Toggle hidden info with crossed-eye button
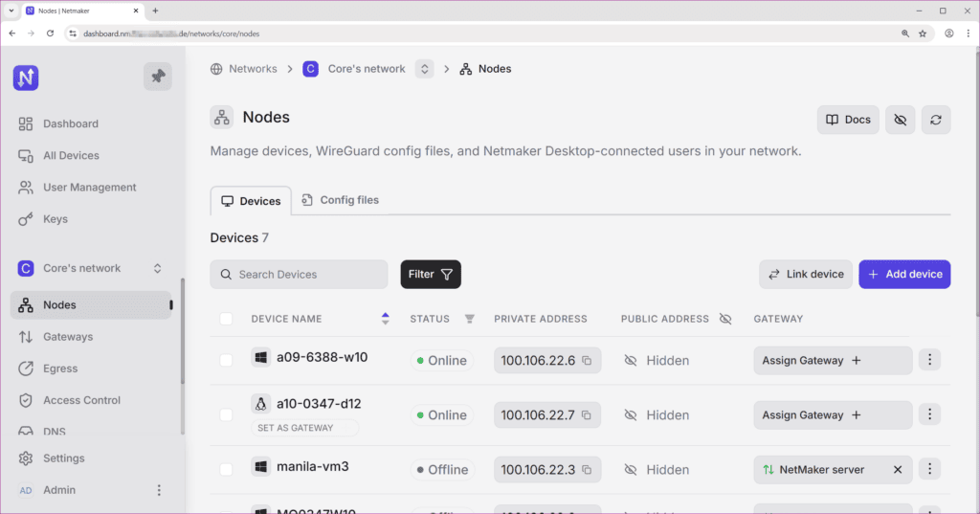 click(900, 120)
